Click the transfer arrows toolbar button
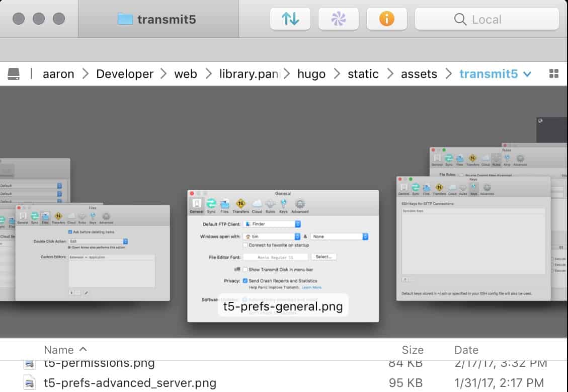Screen dimensions: 568x392 click(x=290, y=19)
